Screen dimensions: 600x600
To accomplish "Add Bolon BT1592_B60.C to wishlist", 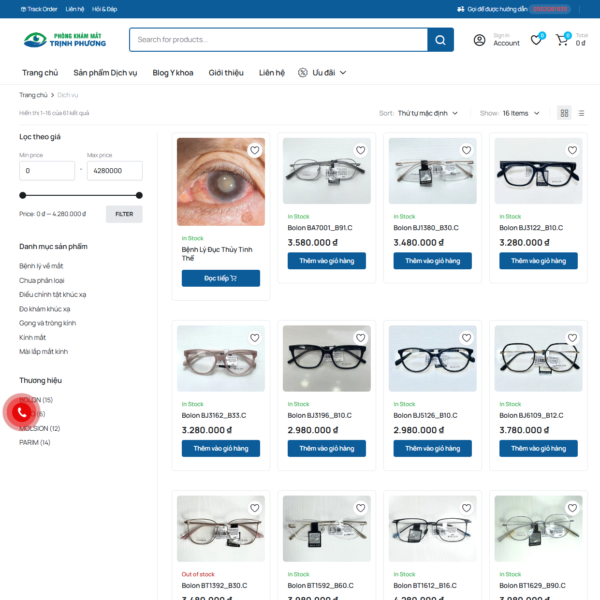I will tap(360, 508).
